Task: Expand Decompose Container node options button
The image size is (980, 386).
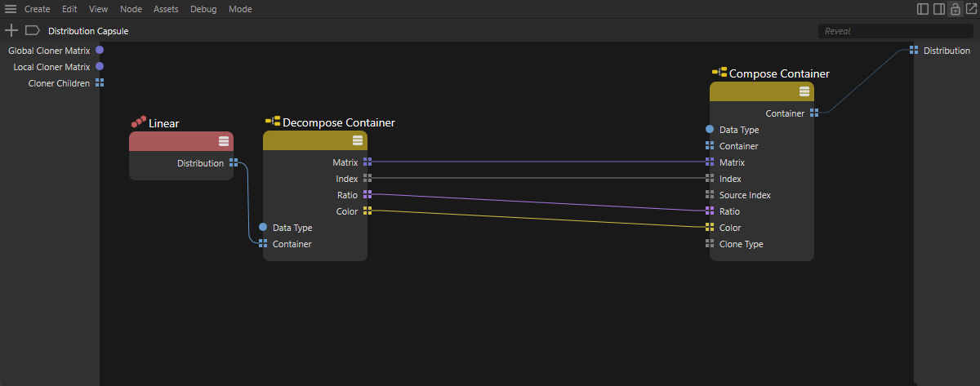Action: [x=358, y=140]
